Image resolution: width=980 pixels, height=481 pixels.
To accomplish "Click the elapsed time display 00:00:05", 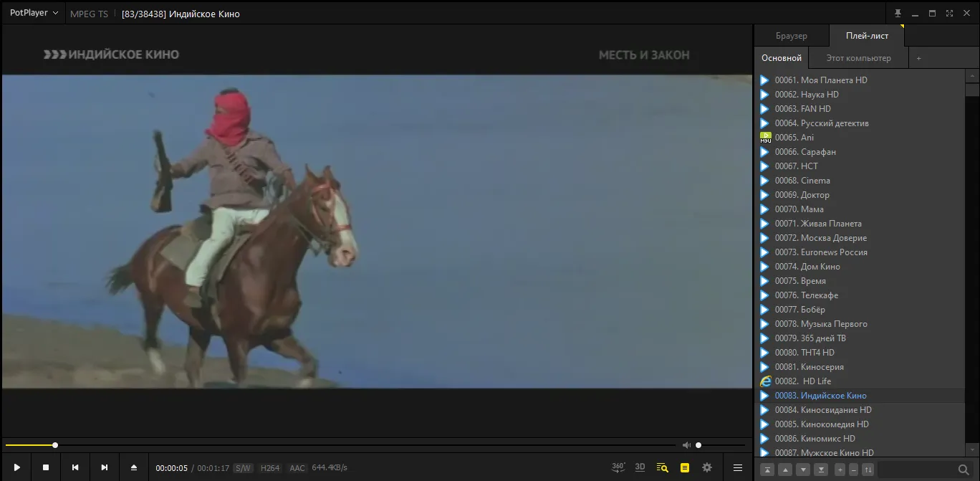I will click(x=172, y=468).
